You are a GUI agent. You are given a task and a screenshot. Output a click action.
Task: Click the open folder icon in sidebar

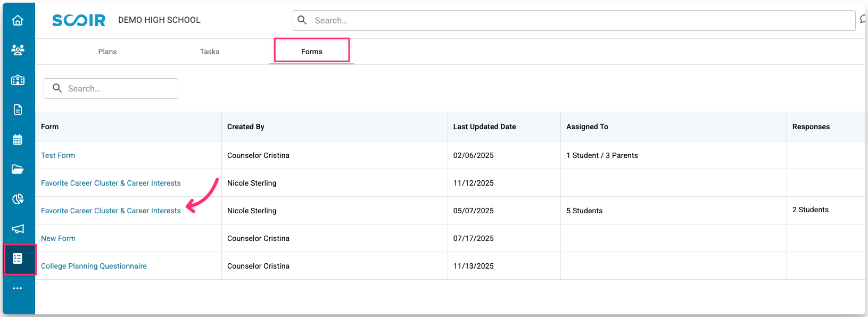[x=18, y=169]
